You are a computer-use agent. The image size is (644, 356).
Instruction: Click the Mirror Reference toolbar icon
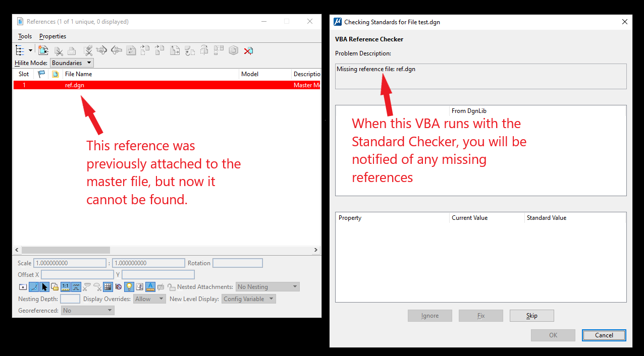pyautogui.click(x=204, y=50)
